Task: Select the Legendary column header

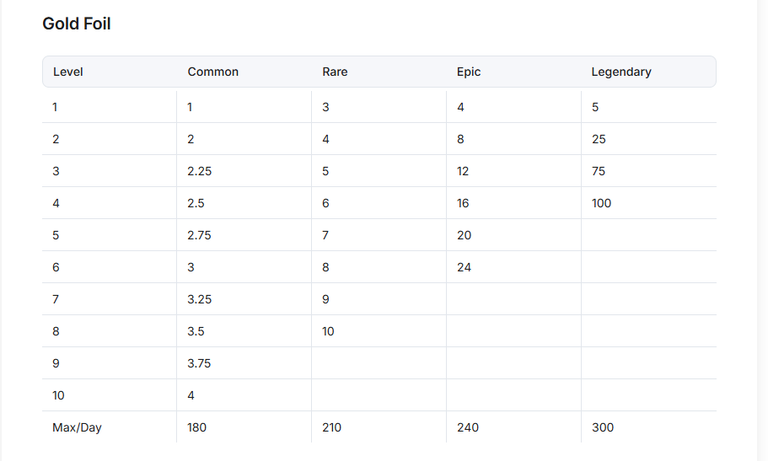Action: click(x=621, y=72)
